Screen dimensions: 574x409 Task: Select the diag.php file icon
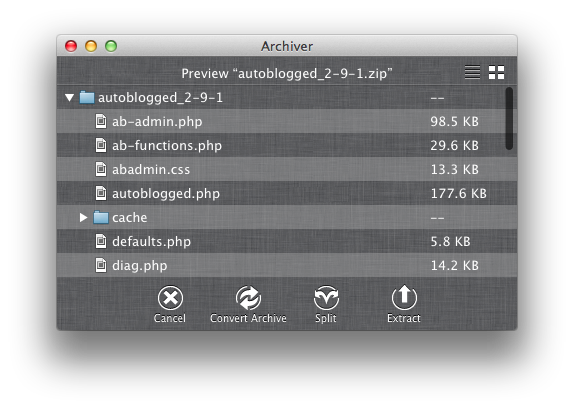coord(101,265)
